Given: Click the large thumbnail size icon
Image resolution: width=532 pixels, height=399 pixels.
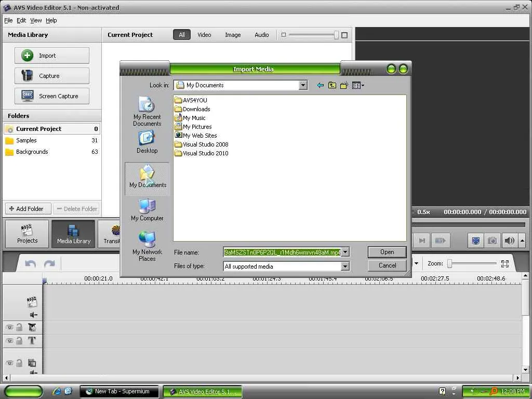Looking at the screenshot, I should pos(344,35).
